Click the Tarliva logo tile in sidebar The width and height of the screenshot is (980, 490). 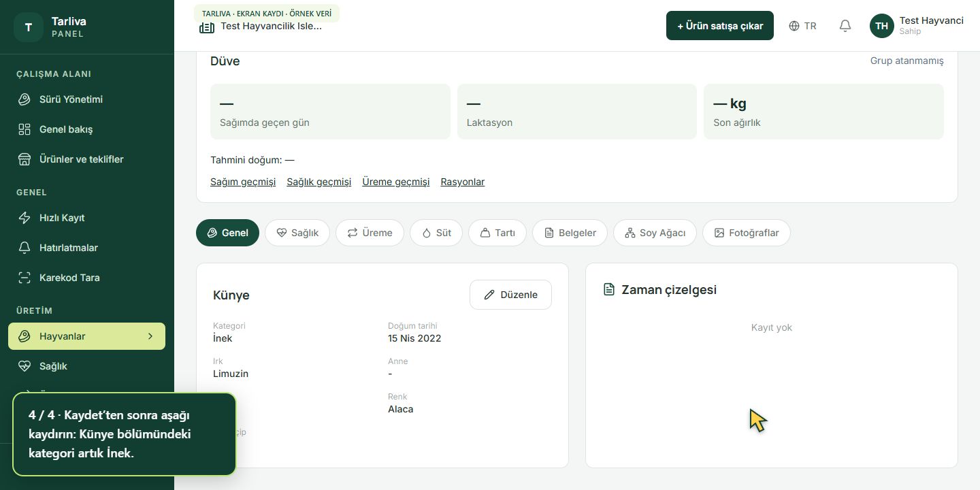pos(29,27)
